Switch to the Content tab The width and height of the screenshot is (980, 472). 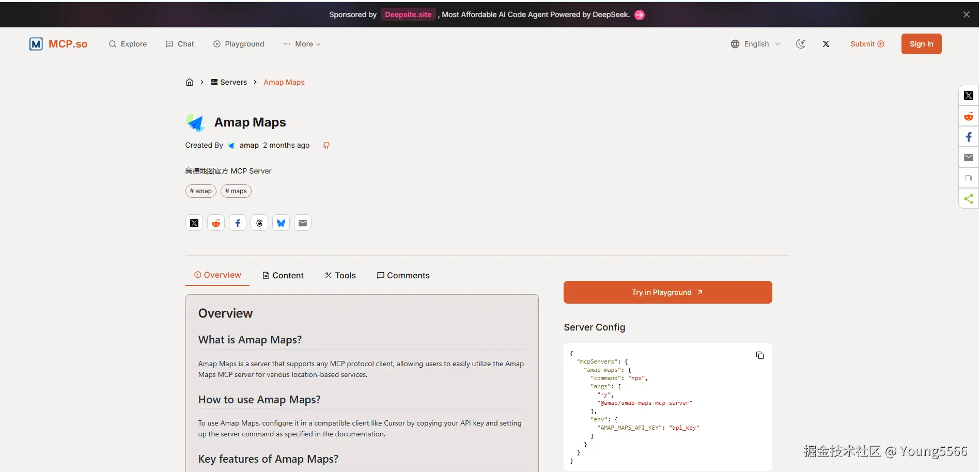pos(283,275)
